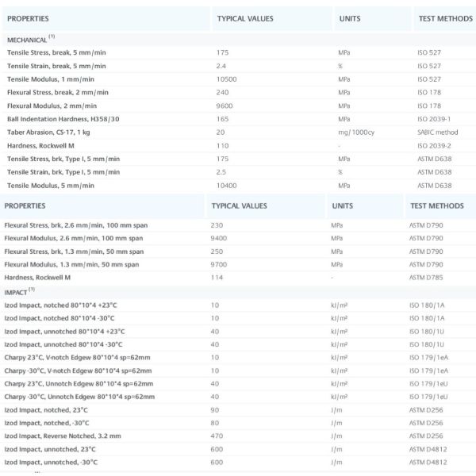The height and width of the screenshot is (476, 476).
Task: Click the value 114 Rockwell M hardness
Action: 216,278
